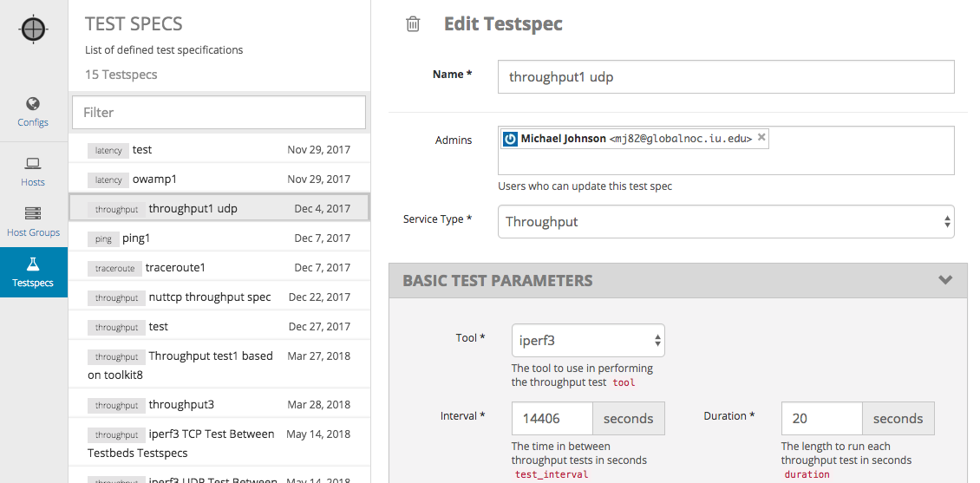980x483 pixels.
Task: Remove Michael Johnson admin tag
Action: pyautogui.click(x=761, y=138)
